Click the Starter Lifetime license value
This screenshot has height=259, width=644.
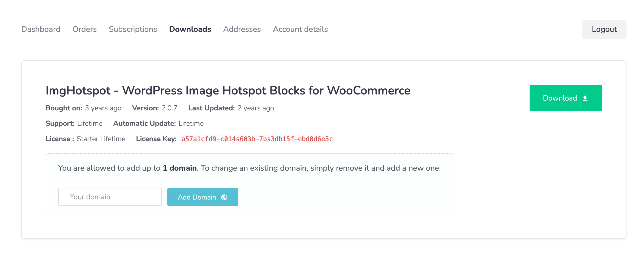(x=101, y=139)
